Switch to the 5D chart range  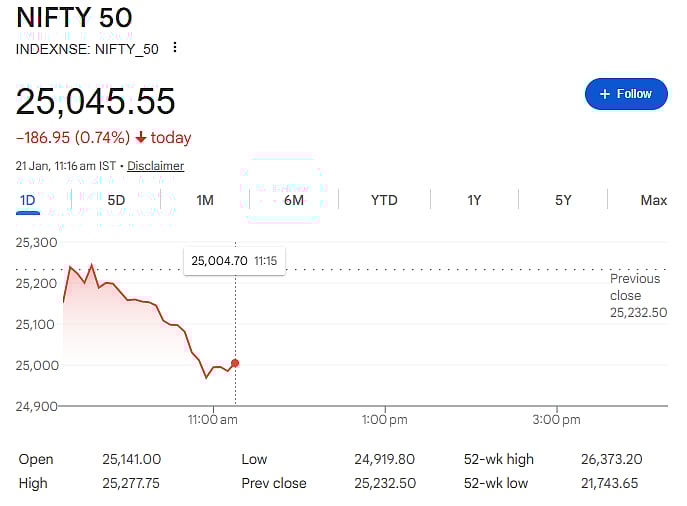tap(116, 200)
